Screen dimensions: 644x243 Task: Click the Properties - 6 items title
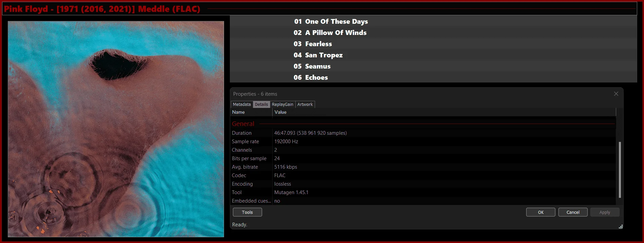(x=255, y=94)
